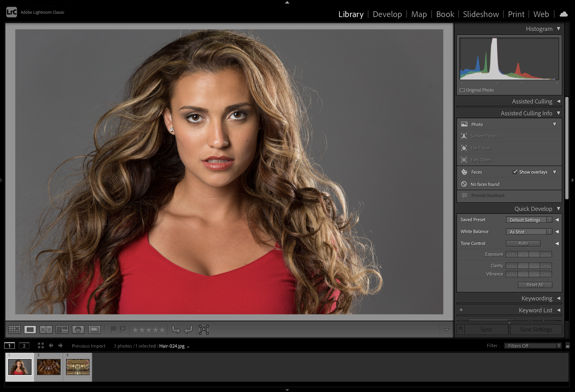Collapse the Photo section triangle
Screen dimensions: 575x392
pos(555,124)
